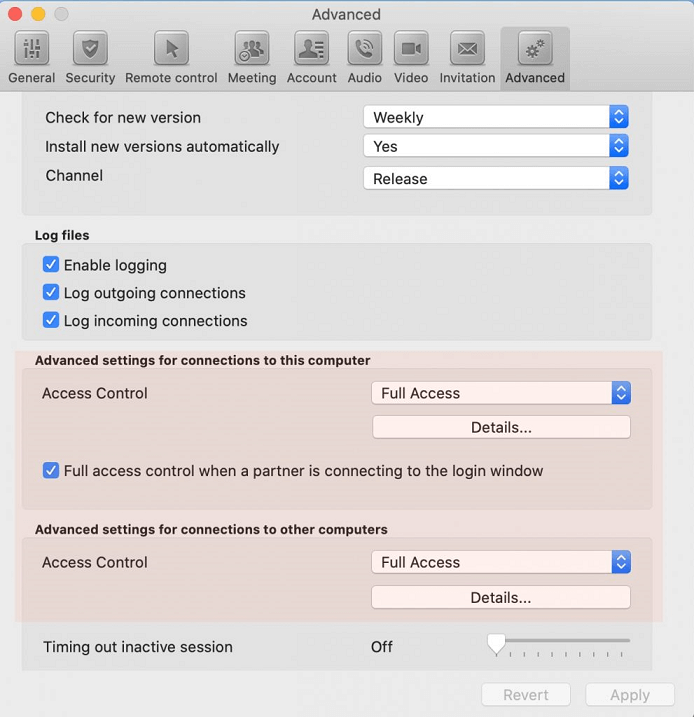Screen dimensions: 694x717
Task: Expand Install new versions automatically dropdown
Action: click(496, 146)
